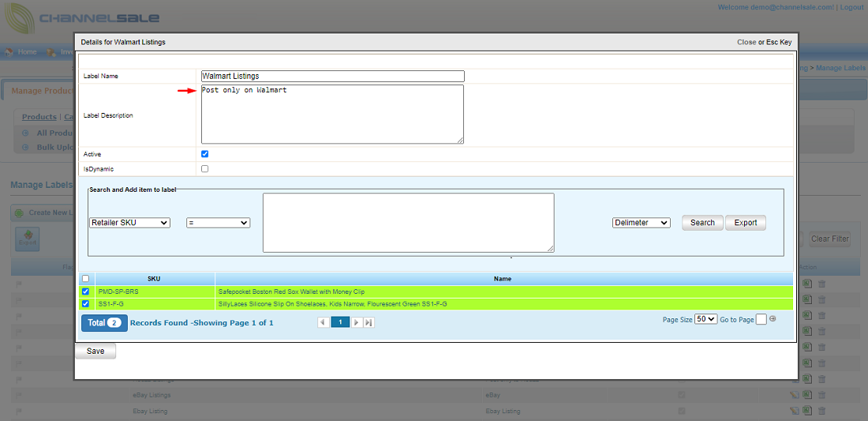Click the search and add item text area
Screen dimensions: 868x421
click(x=409, y=223)
